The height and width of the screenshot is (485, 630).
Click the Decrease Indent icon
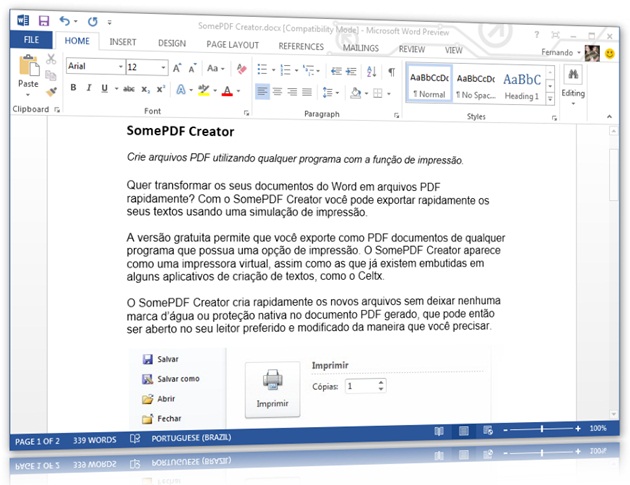[336, 71]
